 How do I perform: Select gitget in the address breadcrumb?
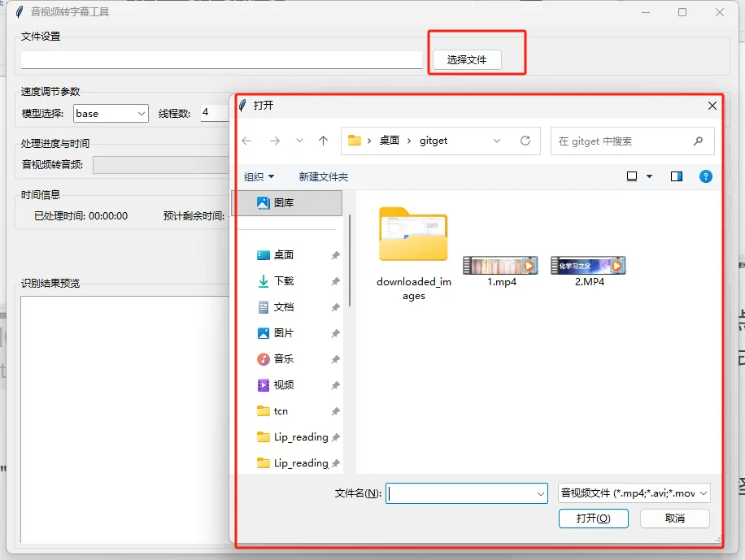coord(433,141)
